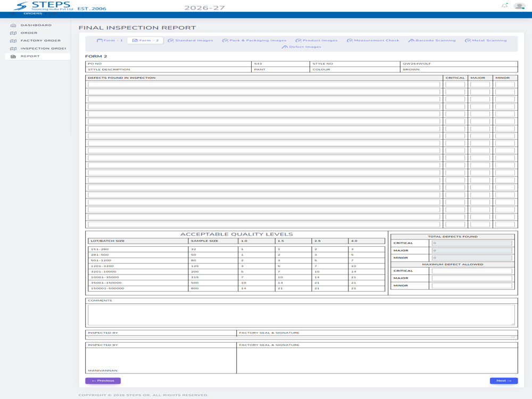The height and width of the screenshot is (399, 532).
Task: Click the Major field under Maximum Defect Allowed
Action: pyautogui.click(x=472, y=278)
